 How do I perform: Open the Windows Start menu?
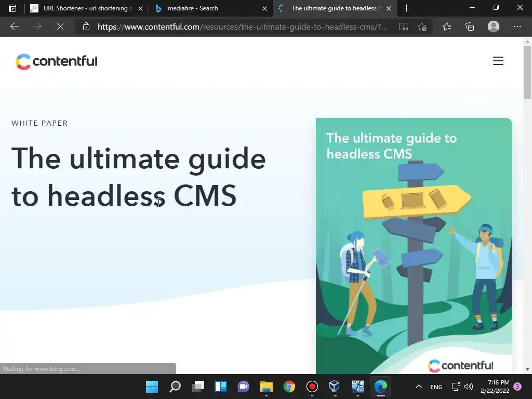[152, 387]
